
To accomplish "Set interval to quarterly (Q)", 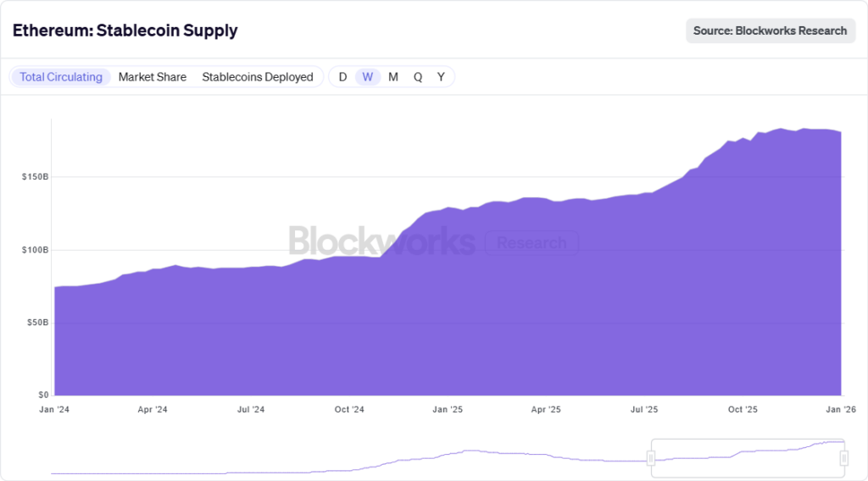I will [x=418, y=77].
